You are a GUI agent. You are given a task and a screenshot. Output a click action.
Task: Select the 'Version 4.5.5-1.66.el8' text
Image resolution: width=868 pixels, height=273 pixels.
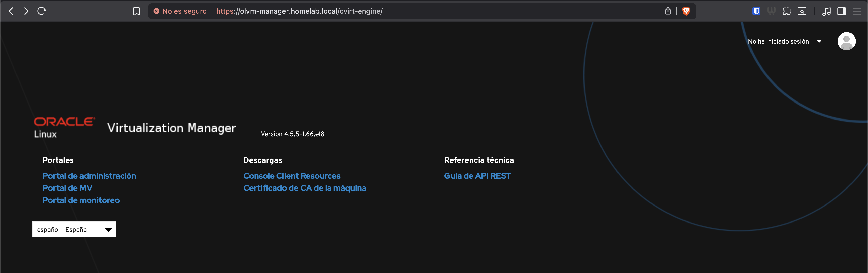[x=292, y=134]
